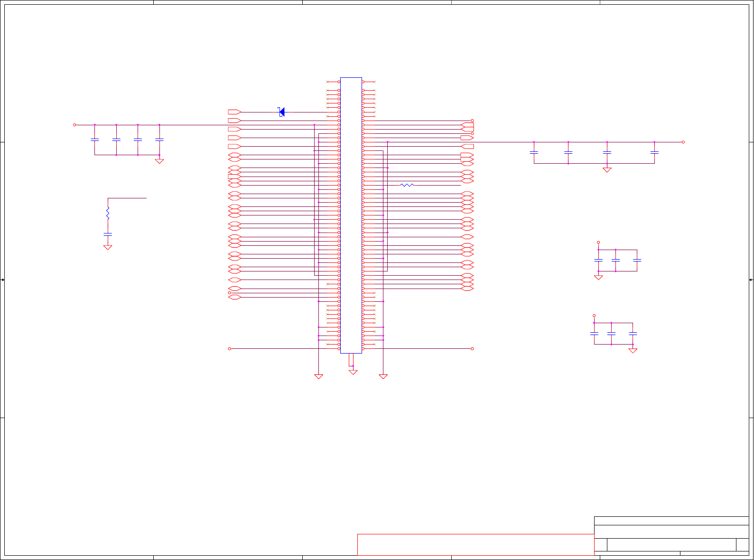
Task: Click the power terminal circle at far right
Action: click(x=683, y=142)
